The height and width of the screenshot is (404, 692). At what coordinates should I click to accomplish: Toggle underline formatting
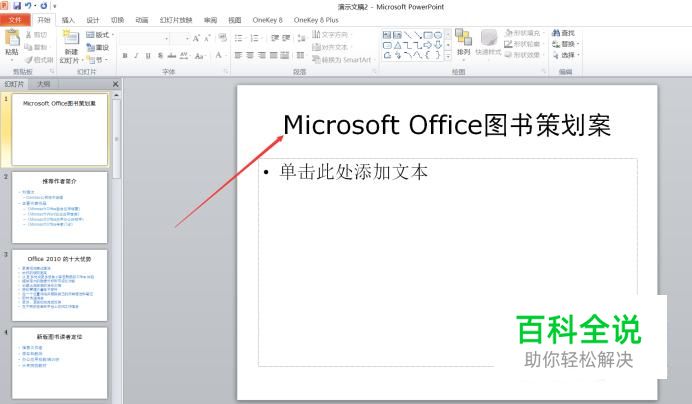[x=148, y=56]
